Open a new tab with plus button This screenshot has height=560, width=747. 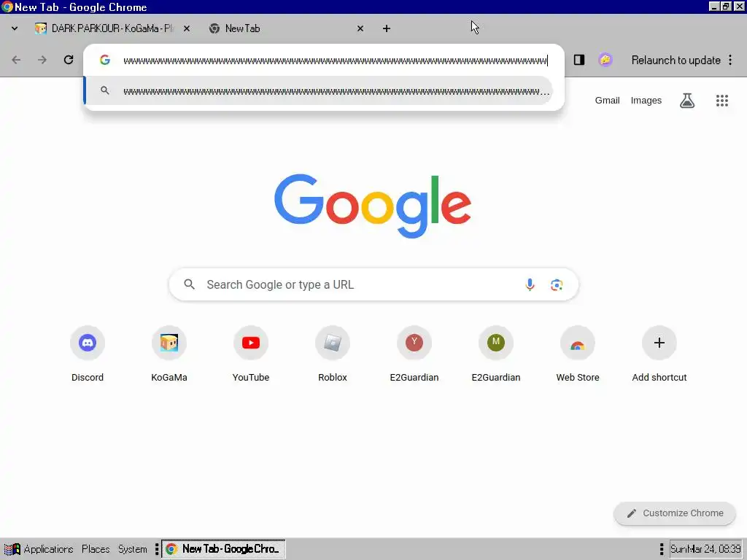click(387, 28)
